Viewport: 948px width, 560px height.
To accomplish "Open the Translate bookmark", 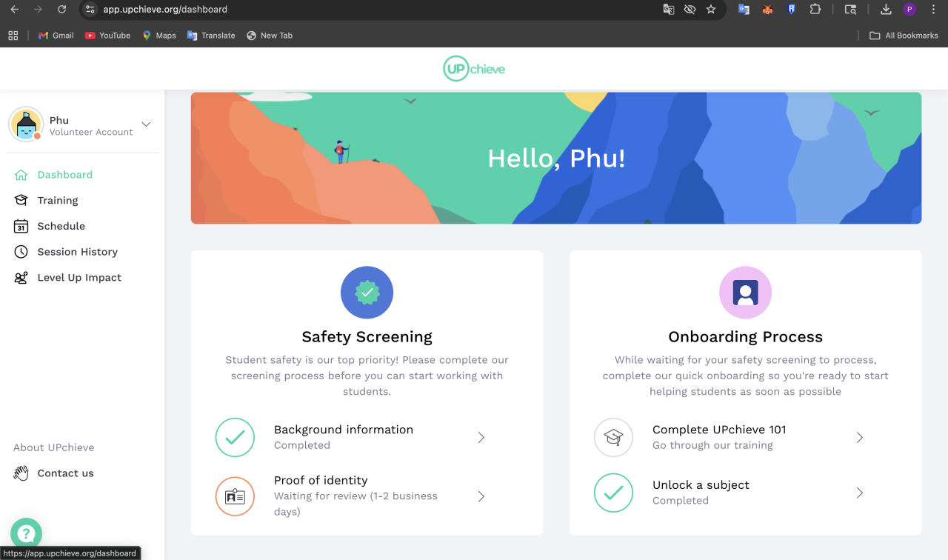I will 211,36.
